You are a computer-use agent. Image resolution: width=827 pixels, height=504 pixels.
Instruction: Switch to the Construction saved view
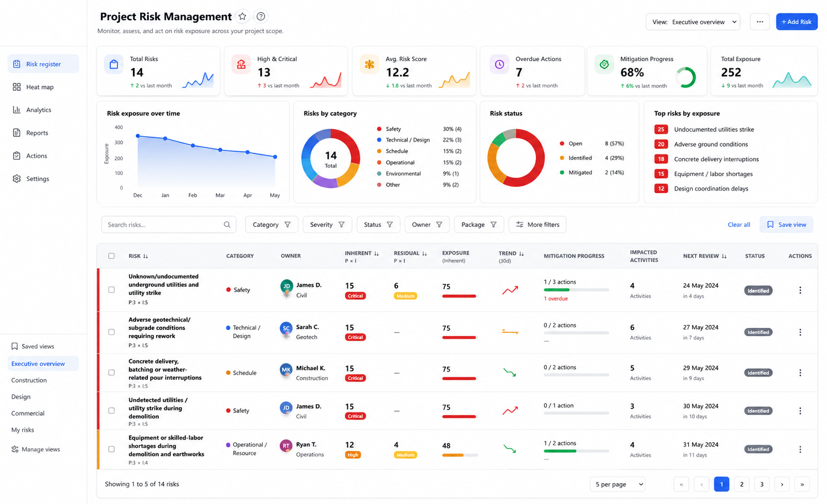click(29, 380)
